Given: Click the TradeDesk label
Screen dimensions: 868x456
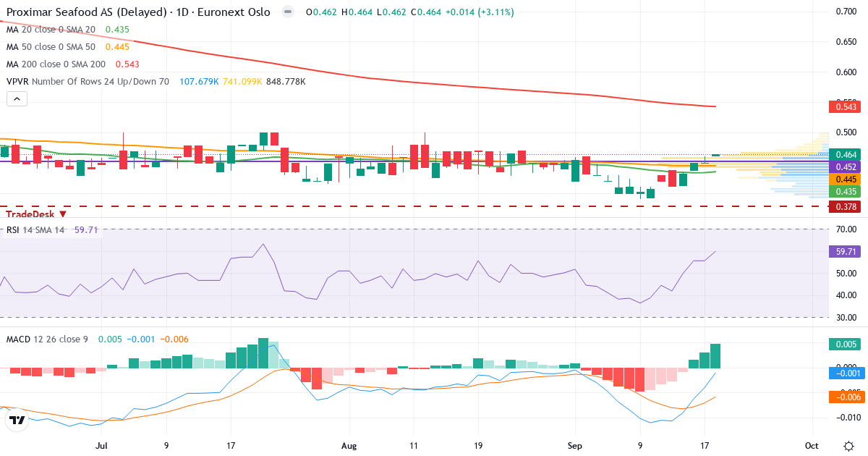Looking at the screenshot, I should [x=30, y=214].
